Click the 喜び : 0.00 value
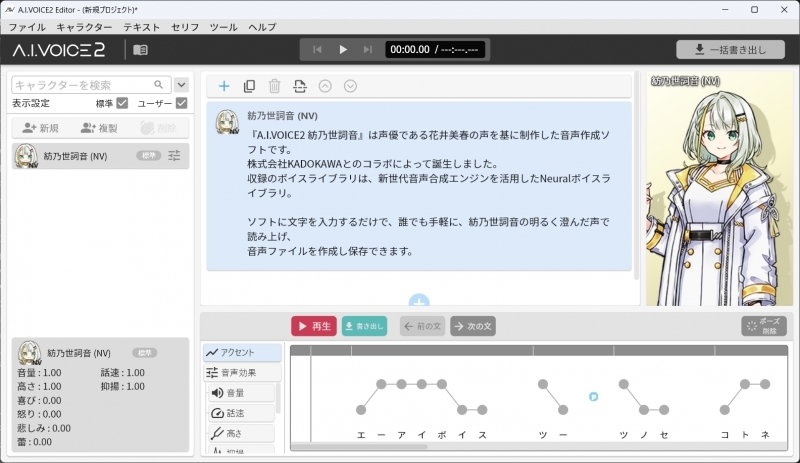Image resolution: width=800 pixels, height=463 pixels. click(39, 401)
